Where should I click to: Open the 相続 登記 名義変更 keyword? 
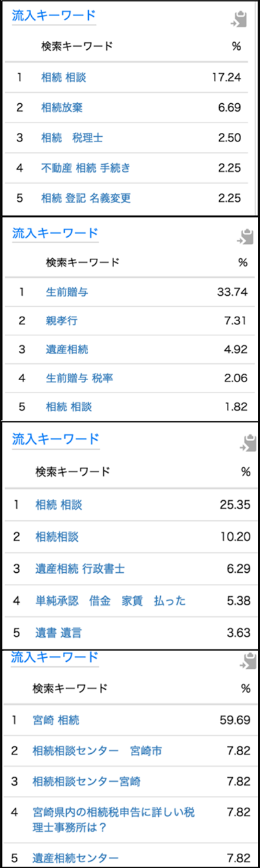pos(86,198)
